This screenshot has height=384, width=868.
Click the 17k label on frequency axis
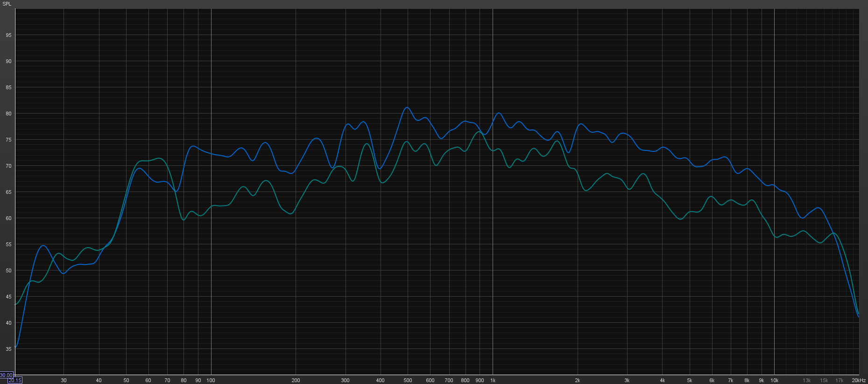840,380
